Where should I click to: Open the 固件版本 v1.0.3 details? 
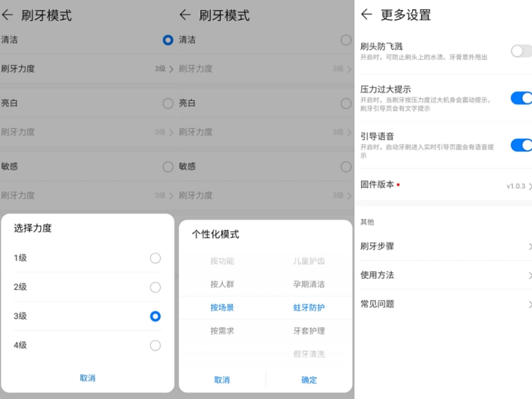pyautogui.click(x=444, y=185)
